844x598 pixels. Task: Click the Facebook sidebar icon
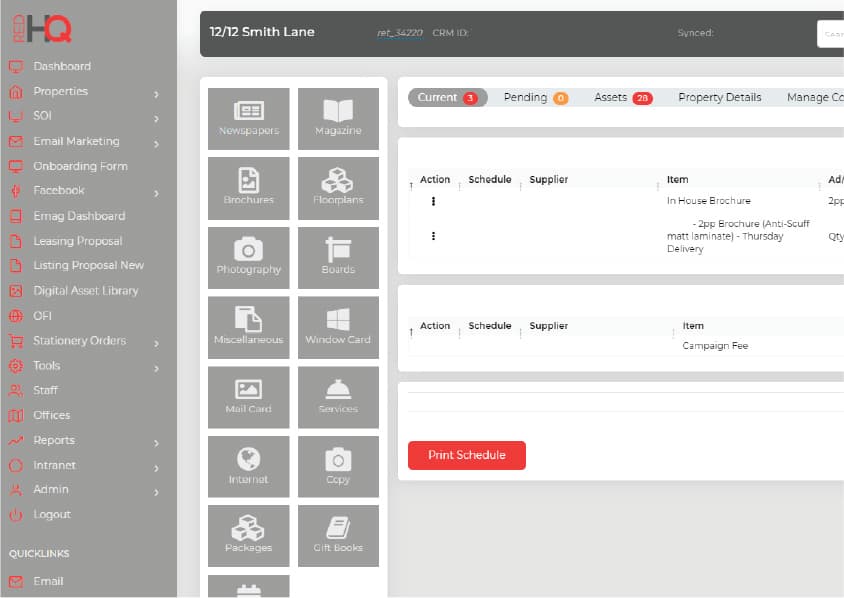[16, 191]
